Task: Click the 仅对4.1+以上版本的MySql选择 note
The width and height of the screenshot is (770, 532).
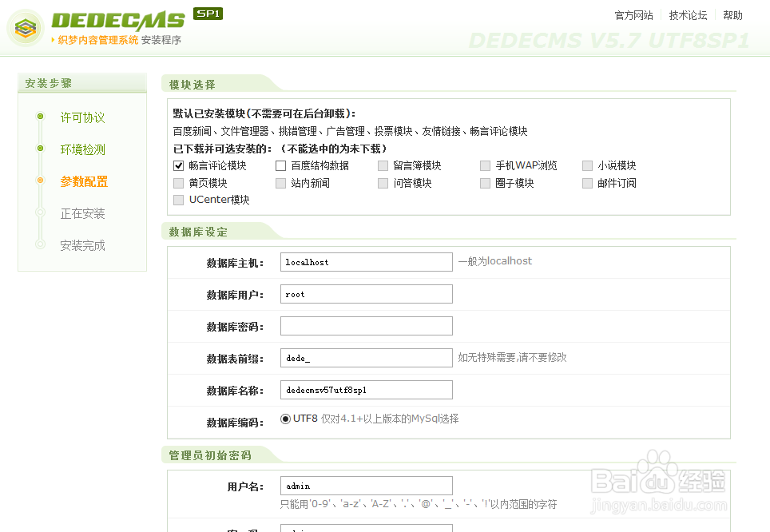Action: pos(390,419)
